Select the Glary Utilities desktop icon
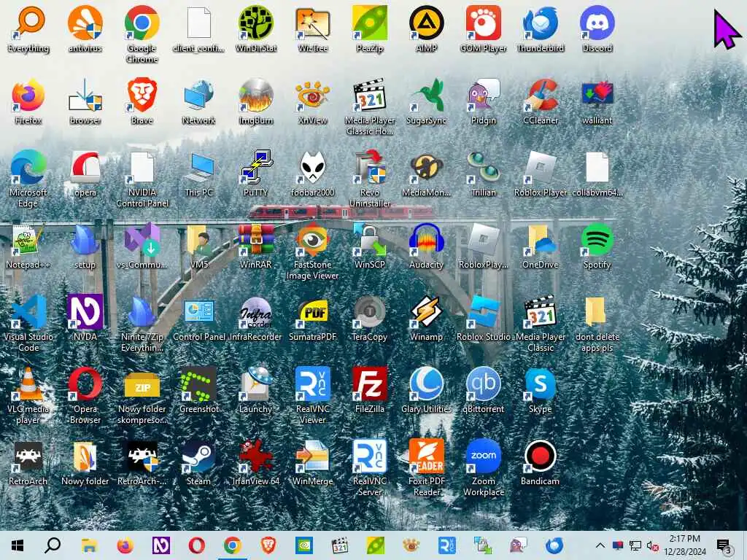The width and height of the screenshot is (747, 560). [x=426, y=390]
